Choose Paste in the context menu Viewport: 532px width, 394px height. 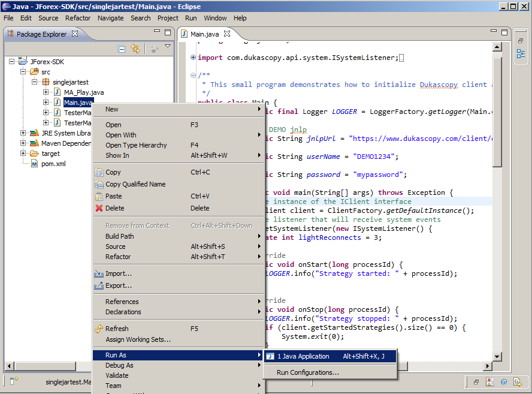179,196
